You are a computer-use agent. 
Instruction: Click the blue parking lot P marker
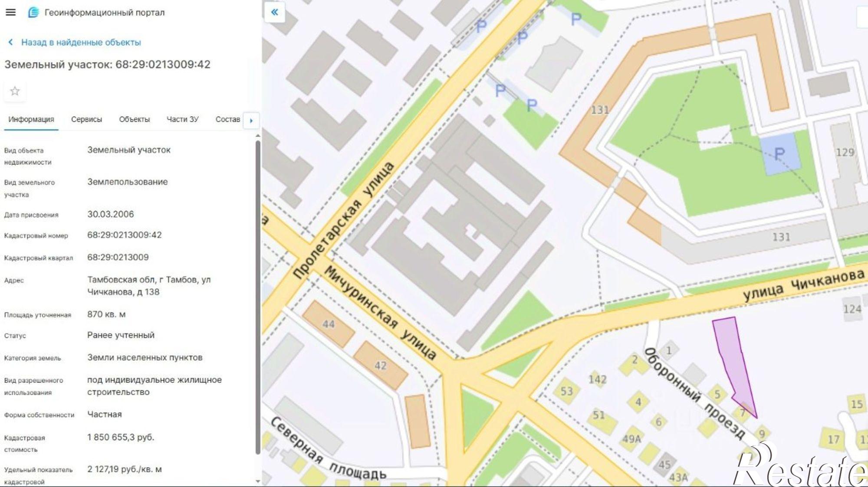(x=780, y=154)
